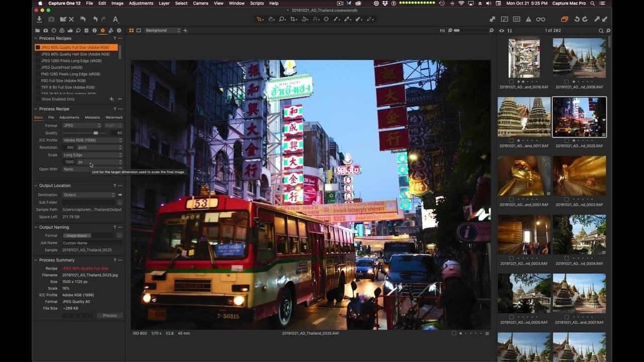Screen dimensions: 644x362
Task: Adjust the JPEG Quality slider
Action: (96, 133)
